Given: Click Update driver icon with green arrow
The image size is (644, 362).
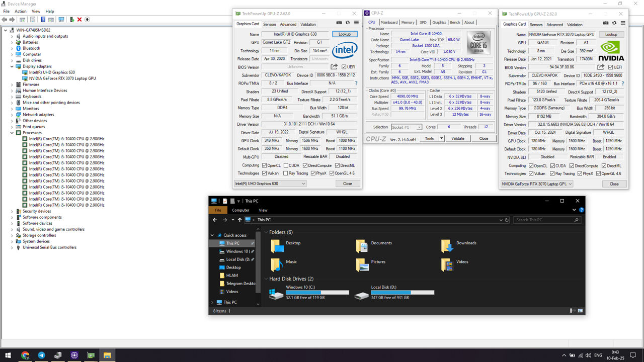Looking at the screenshot, I should coord(72,20).
